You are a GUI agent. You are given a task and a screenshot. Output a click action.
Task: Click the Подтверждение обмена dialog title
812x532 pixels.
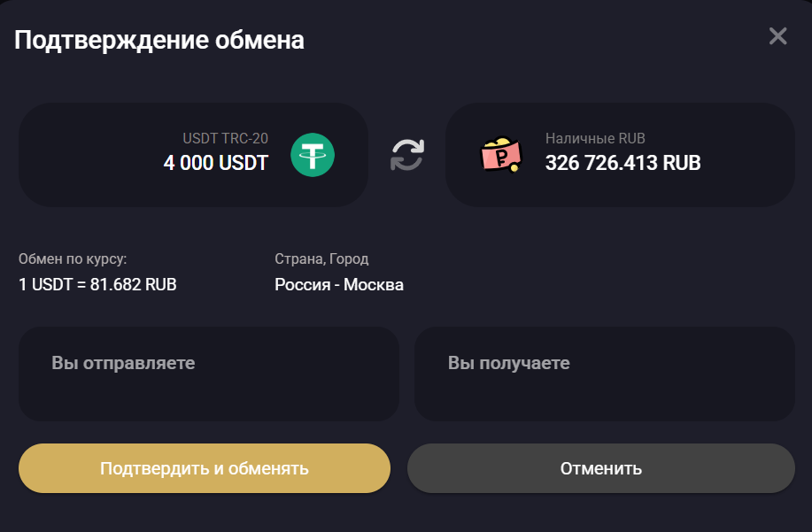tap(159, 40)
